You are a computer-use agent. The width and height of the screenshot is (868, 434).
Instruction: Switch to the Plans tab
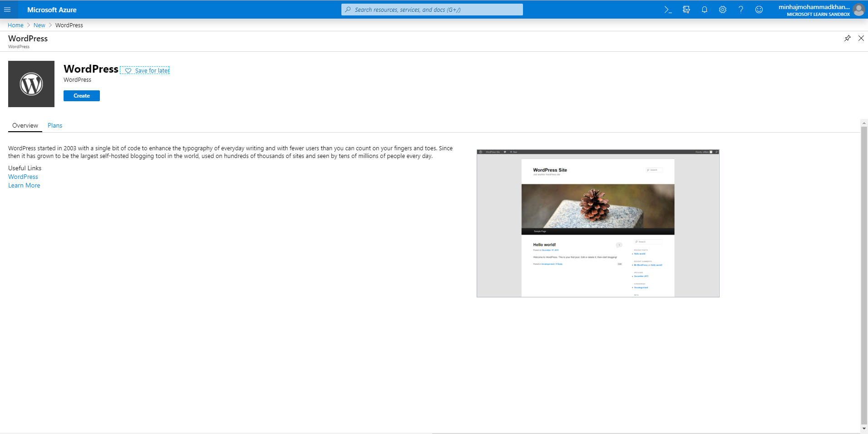pyautogui.click(x=55, y=125)
